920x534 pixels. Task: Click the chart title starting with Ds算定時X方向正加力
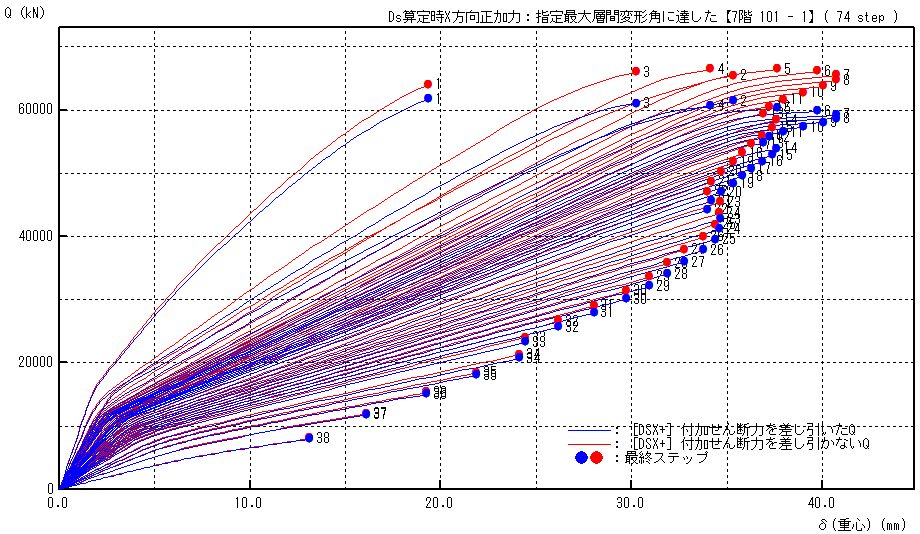pyautogui.click(x=643, y=17)
